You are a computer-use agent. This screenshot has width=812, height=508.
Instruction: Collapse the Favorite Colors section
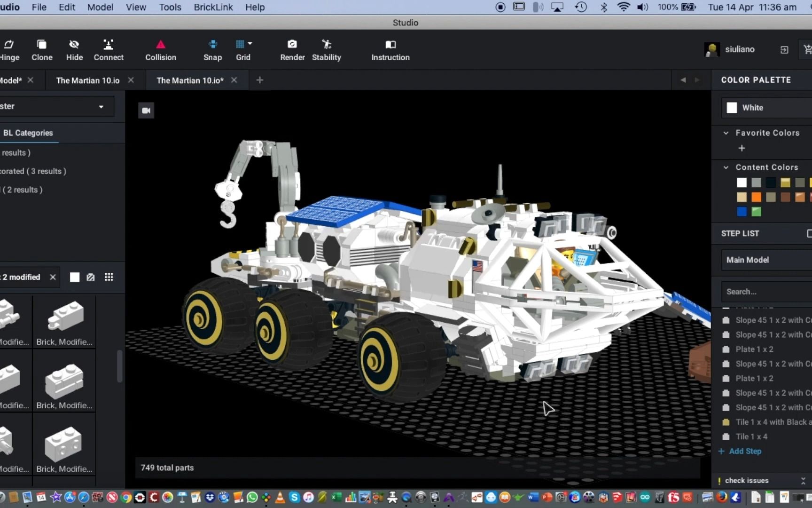726,133
